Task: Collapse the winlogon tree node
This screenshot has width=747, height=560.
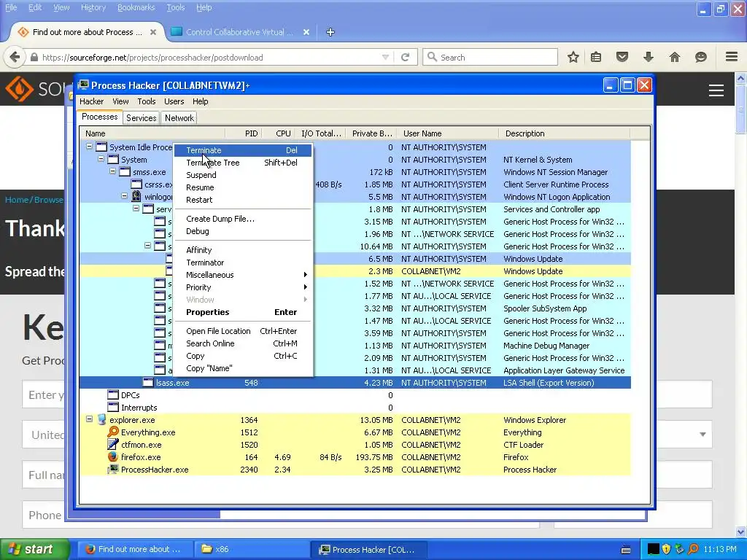Action: click(x=124, y=196)
